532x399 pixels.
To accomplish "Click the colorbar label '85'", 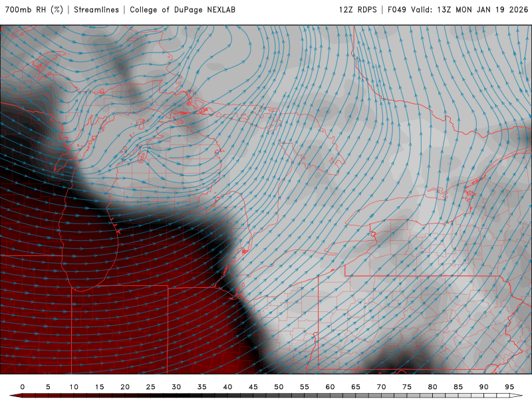I will pos(458,387).
